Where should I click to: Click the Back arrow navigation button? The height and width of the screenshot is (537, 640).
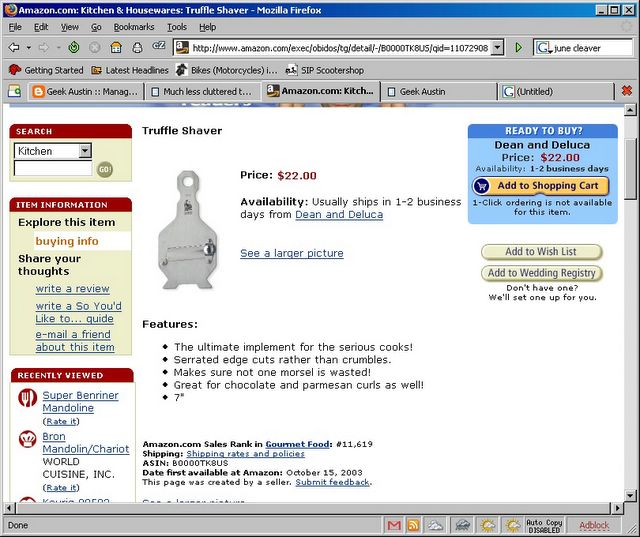click(14, 48)
